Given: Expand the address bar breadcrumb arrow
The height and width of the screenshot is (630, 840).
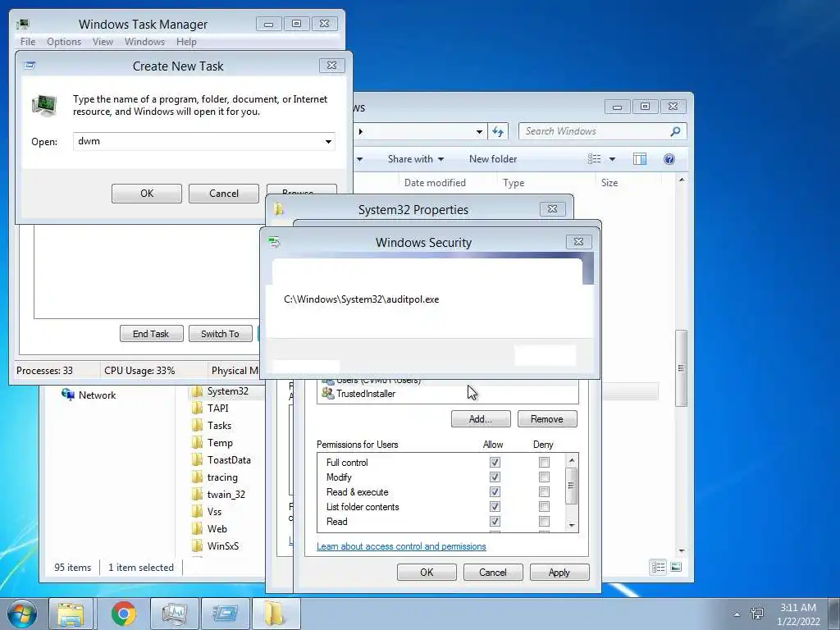Looking at the screenshot, I should (x=361, y=131).
